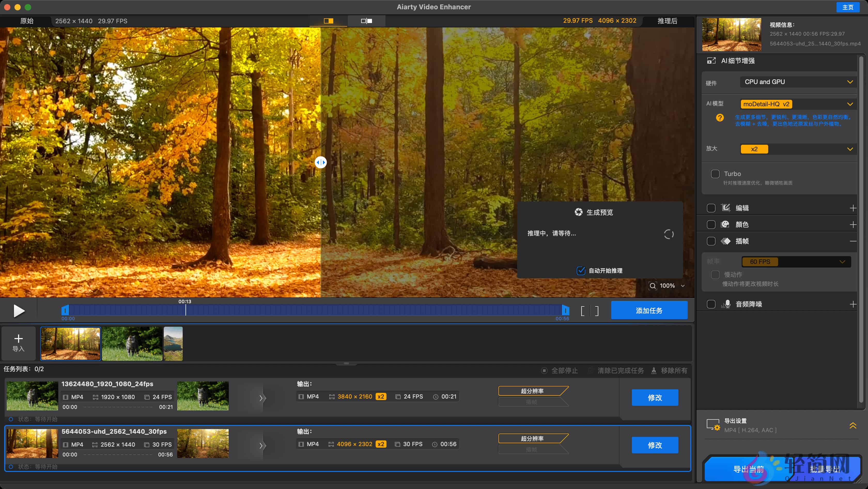Click the 移除所有 broom icon

coord(654,370)
